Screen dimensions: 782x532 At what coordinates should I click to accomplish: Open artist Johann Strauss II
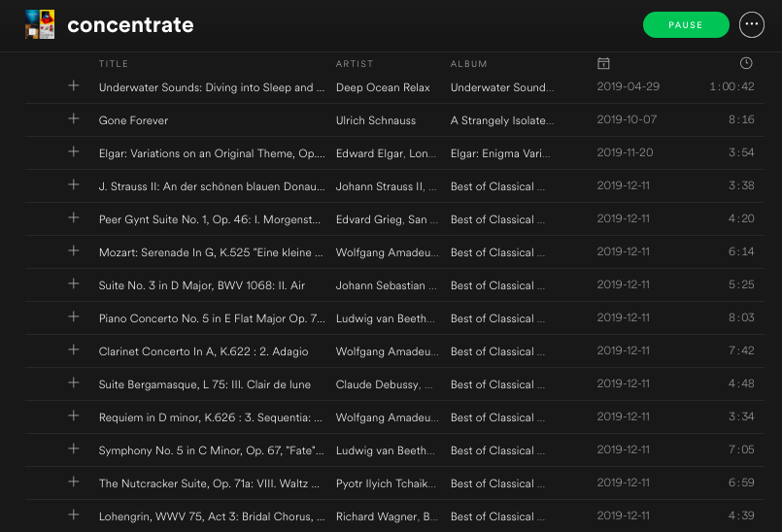click(x=386, y=186)
